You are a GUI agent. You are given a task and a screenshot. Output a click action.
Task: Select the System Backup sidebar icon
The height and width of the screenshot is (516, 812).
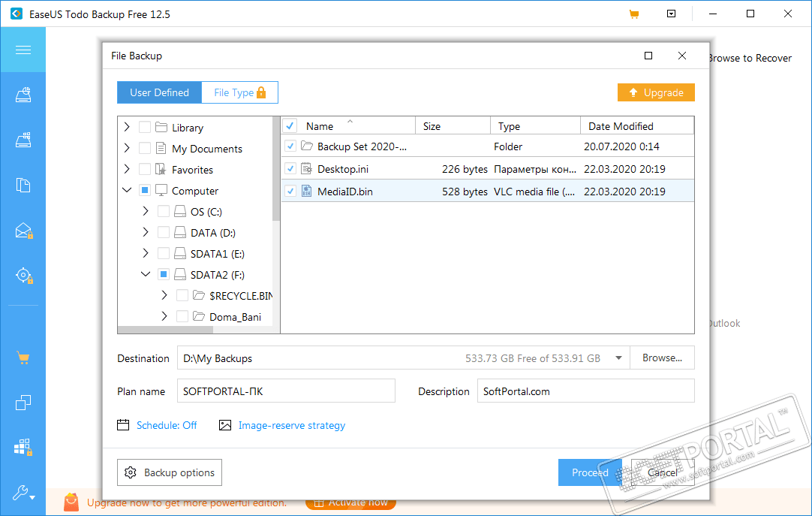pos(23,140)
